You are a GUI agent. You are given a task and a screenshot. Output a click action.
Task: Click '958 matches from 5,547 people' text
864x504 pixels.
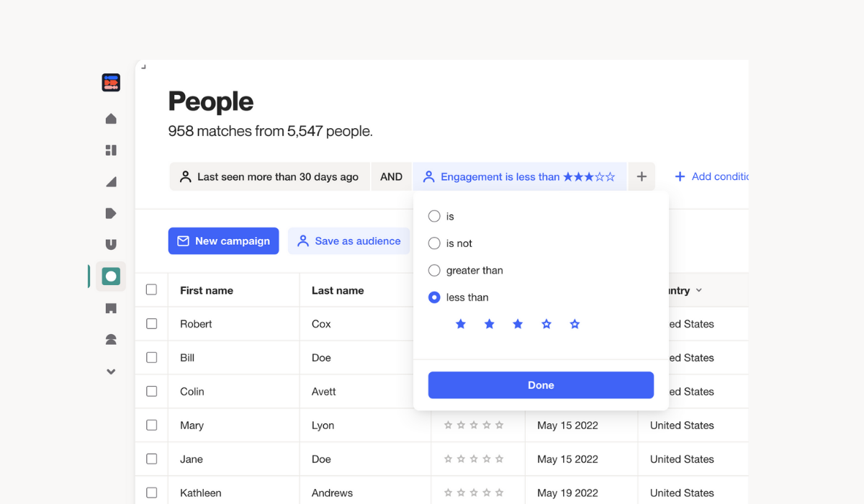click(x=270, y=131)
